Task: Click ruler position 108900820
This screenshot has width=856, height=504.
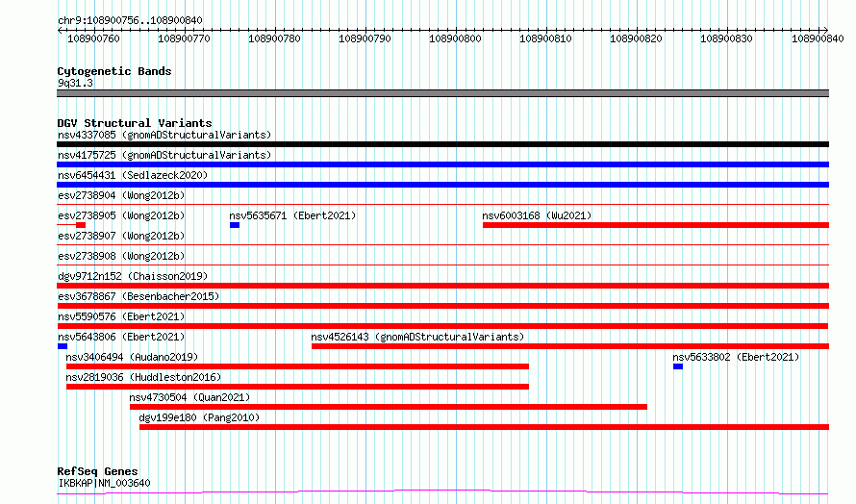Action: pyautogui.click(x=636, y=38)
